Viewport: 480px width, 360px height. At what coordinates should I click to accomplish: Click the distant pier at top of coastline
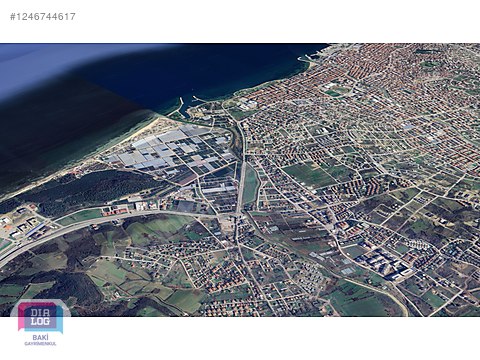[x=305, y=59]
